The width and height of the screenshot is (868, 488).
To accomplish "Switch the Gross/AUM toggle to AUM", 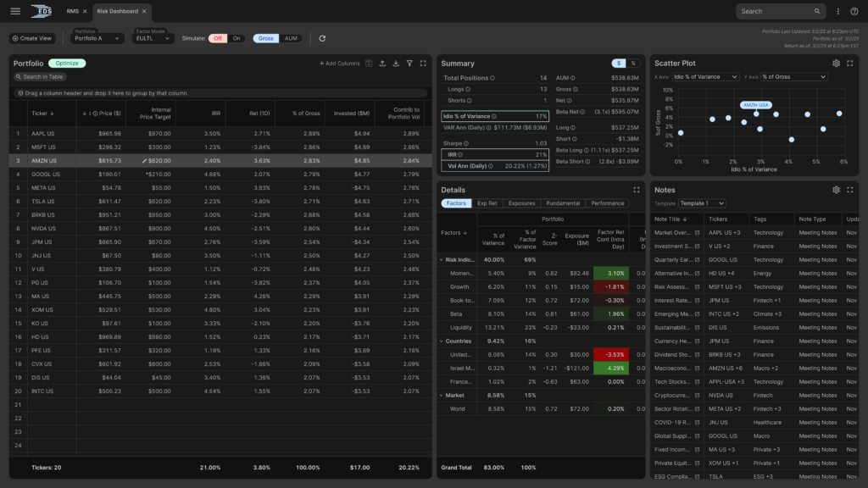I will [291, 38].
